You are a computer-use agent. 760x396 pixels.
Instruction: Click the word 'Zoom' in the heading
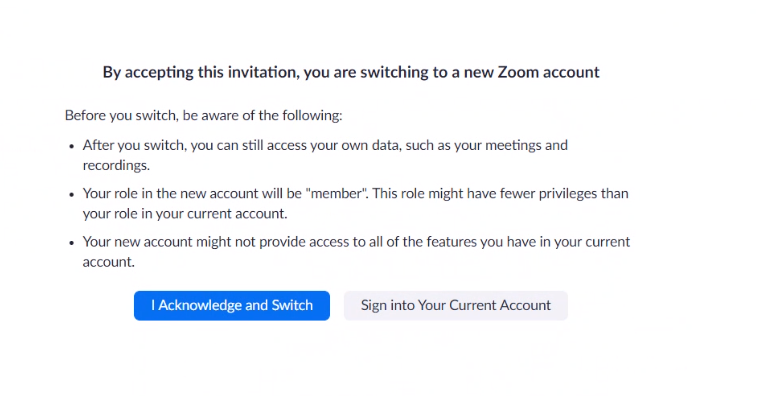[518, 72]
